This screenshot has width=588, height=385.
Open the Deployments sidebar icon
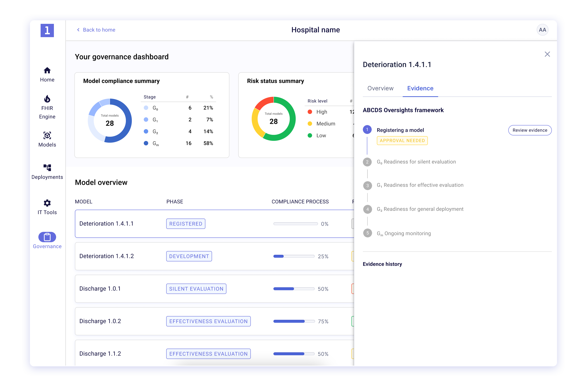(47, 168)
